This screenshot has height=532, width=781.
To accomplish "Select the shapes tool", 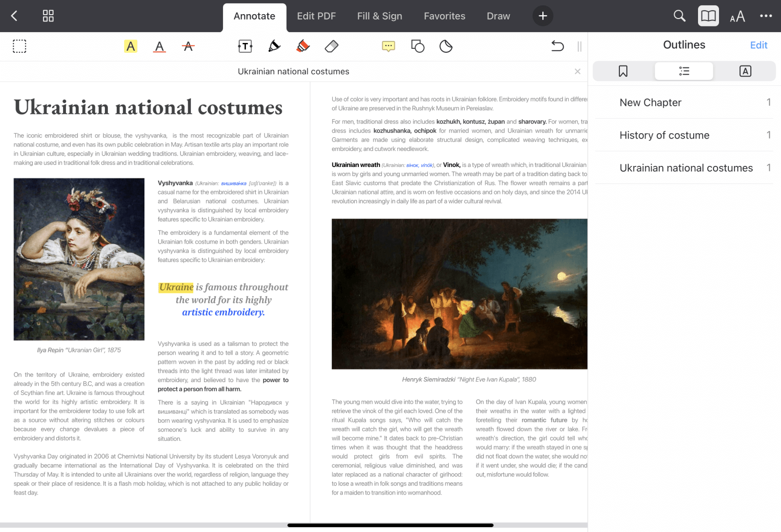I will [x=417, y=46].
